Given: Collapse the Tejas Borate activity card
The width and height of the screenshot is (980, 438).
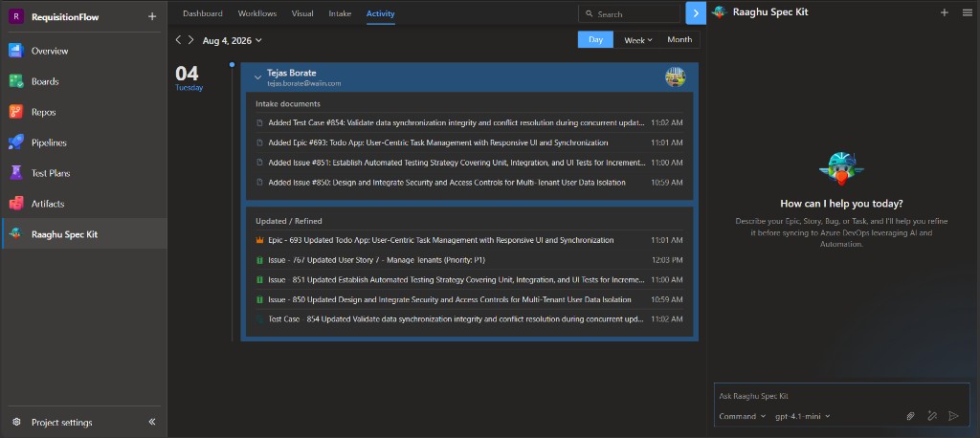Looking at the screenshot, I should click(x=257, y=77).
